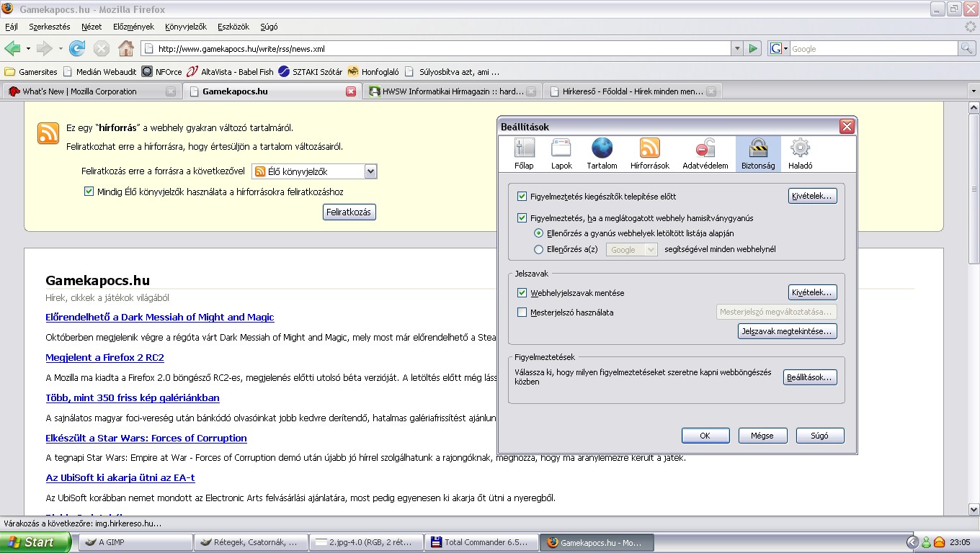Open the Lapok settings pane

tap(561, 154)
